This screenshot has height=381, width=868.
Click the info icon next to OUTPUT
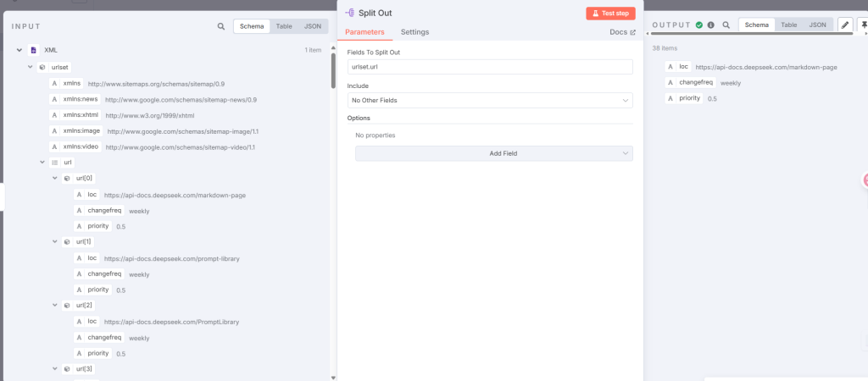(710, 25)
